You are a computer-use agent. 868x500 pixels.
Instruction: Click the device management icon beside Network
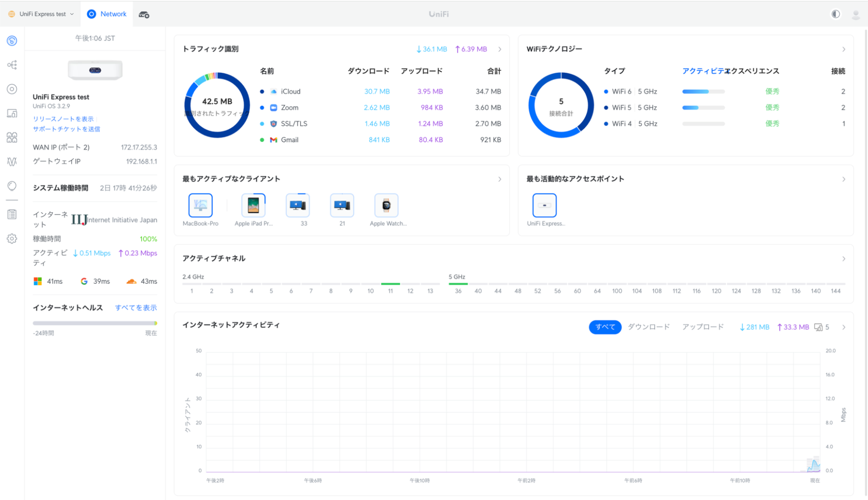point(144,14)
